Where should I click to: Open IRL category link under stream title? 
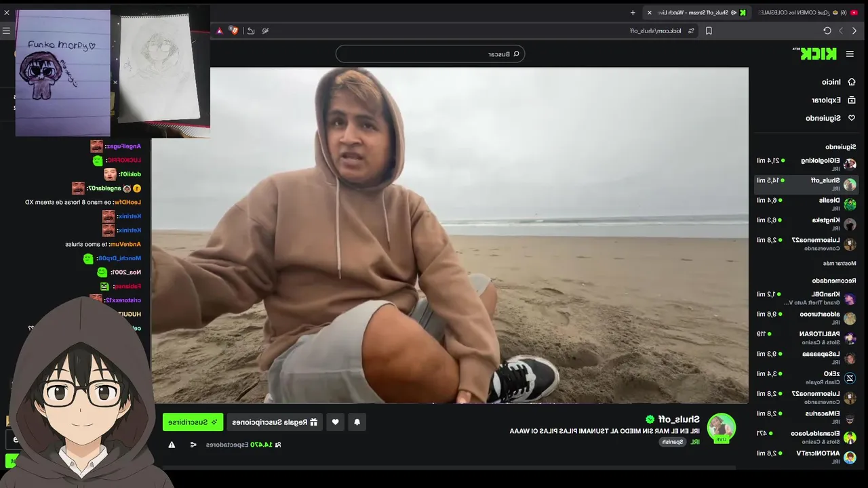coord(695,442)
